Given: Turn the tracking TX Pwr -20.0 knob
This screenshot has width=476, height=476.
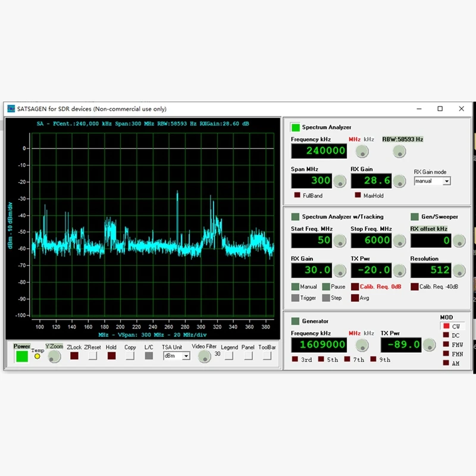Looking at the screenshot, I should pyautogui.click(x=399, y=271).
